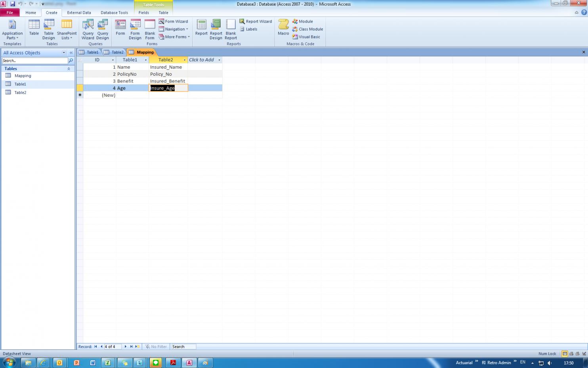Open Query Design
The width and height of the screenshot is (588, 368).
103,29
